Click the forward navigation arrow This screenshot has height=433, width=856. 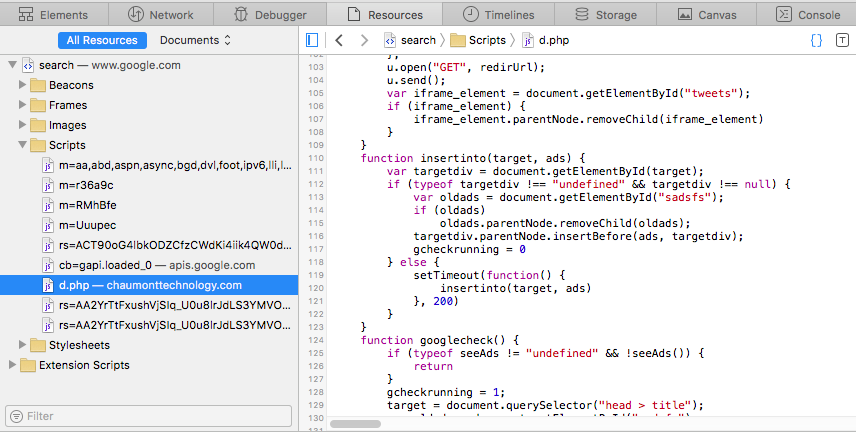(363, 40)
